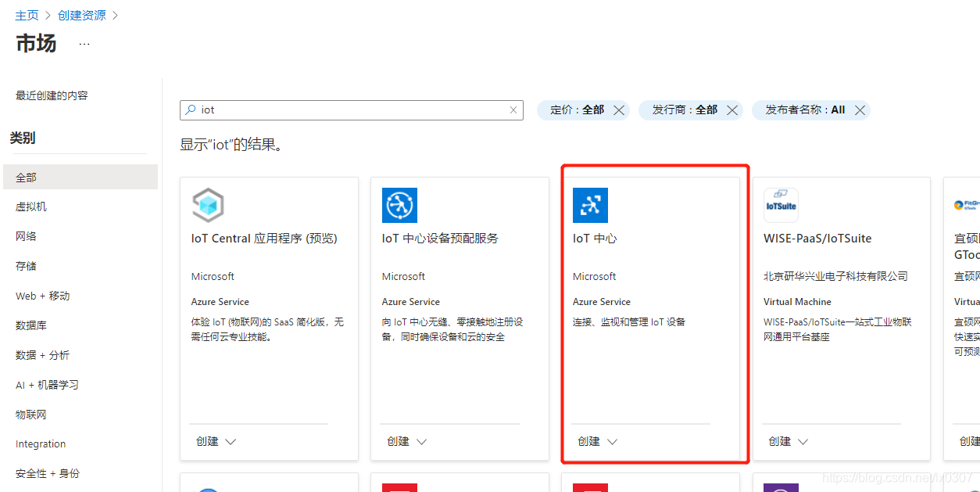Remove the 发布者名称 : All filter
980x492 pixels.
[860, 110]
